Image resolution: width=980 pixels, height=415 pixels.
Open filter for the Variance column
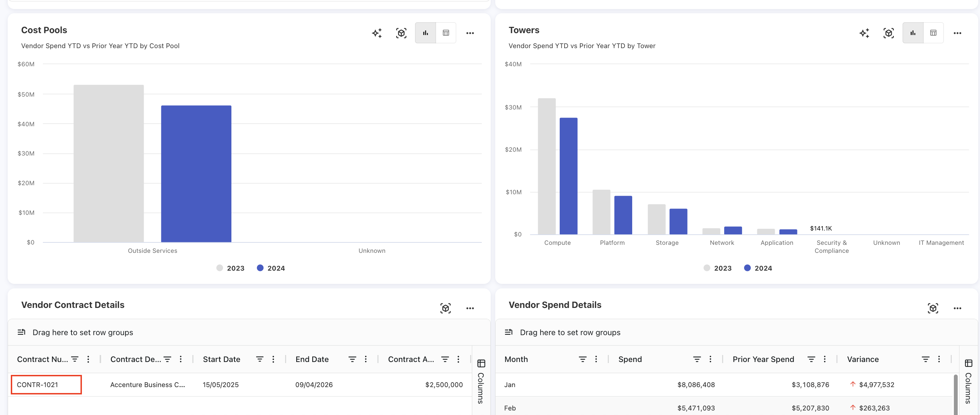point(925,359)
